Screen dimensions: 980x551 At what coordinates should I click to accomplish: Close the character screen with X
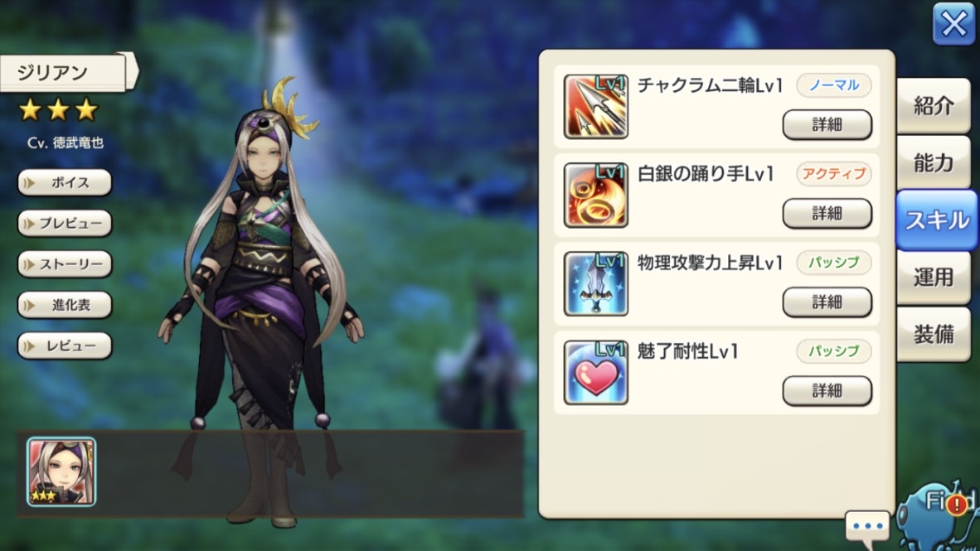[x=953, y=24]
